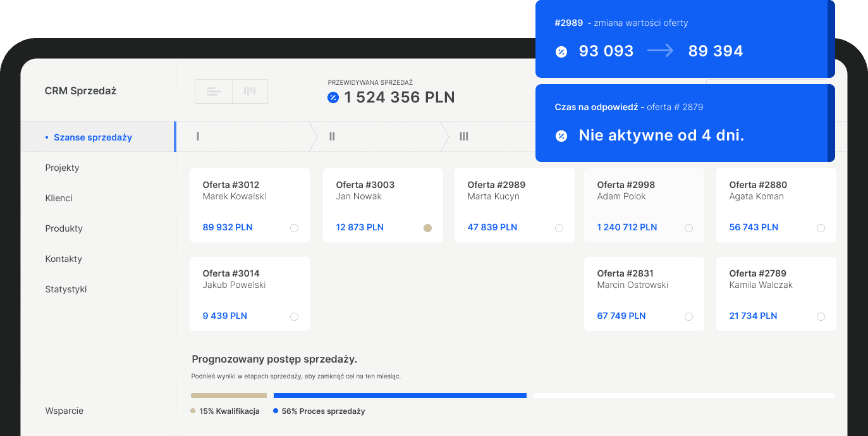Screen dimensions: 868x436
Task: Open the Oferta #3014 Jakub Powelski card
Action: point(249,293)
